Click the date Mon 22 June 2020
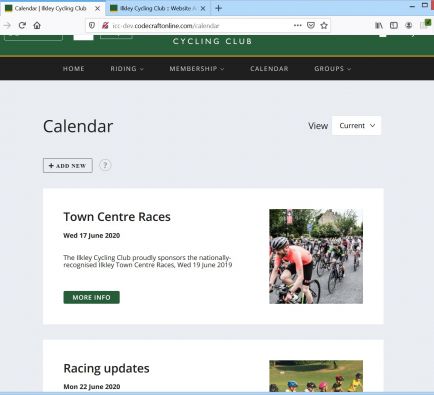 [x=92, y=387]
